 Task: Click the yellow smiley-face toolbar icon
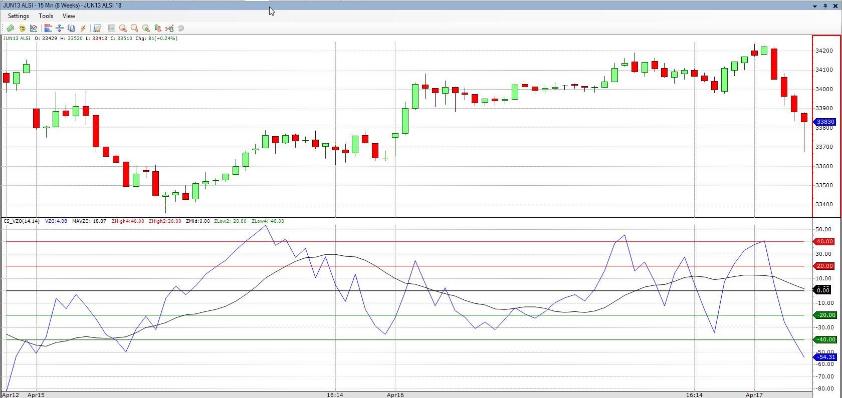[23, 28]
